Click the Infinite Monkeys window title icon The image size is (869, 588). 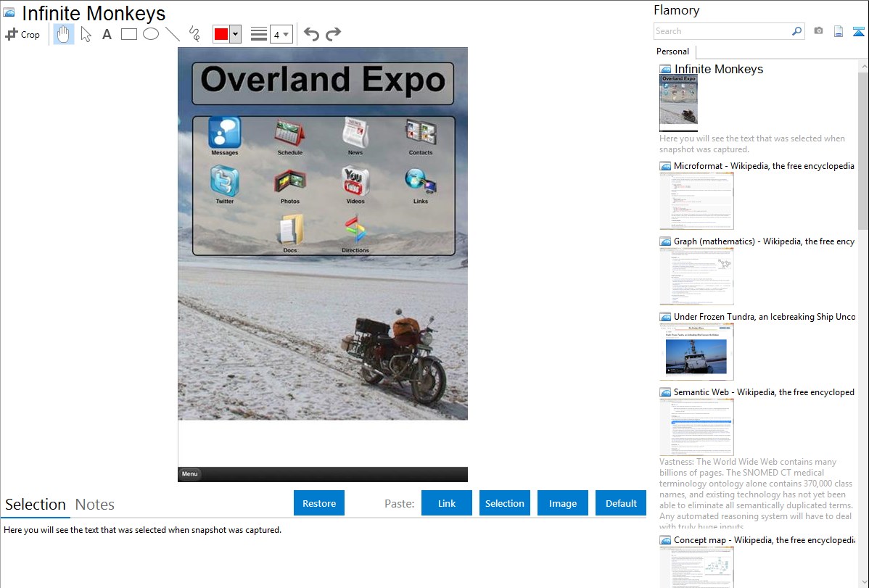click(9, 12)
